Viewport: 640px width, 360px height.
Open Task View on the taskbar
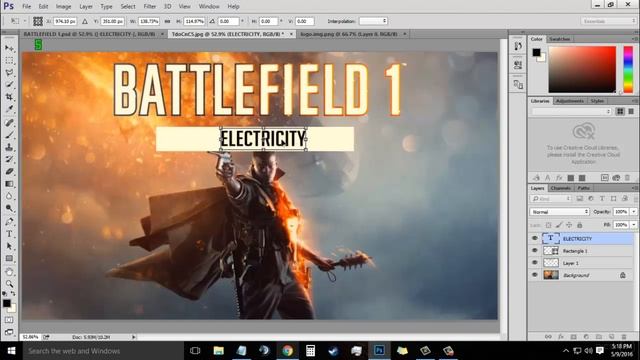click(x=195, y=351)
